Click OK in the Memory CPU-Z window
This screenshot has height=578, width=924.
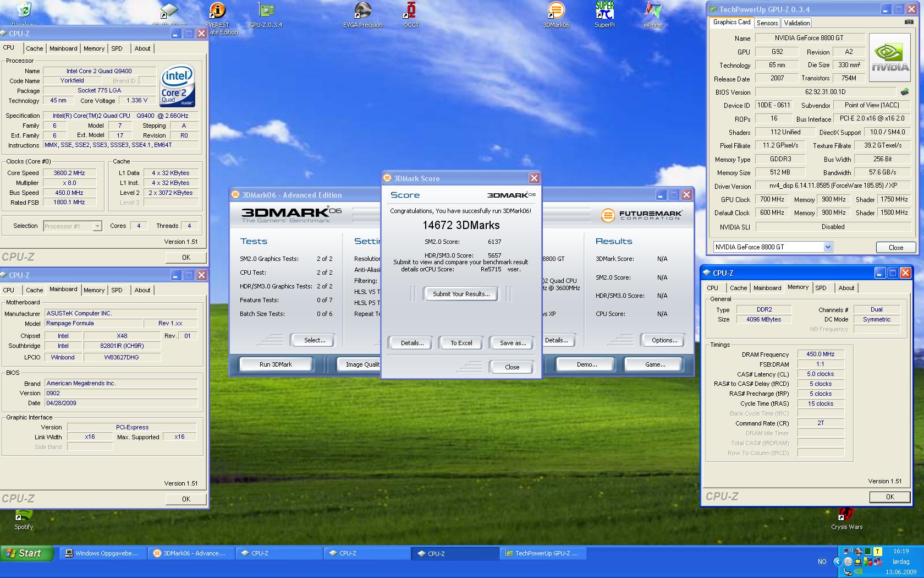click(889, 497)
